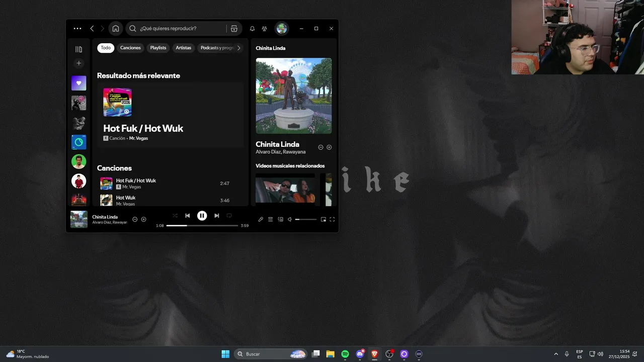Open File Explorer from the taskbar
Screen dimensions: 644x362
point(331,354)
